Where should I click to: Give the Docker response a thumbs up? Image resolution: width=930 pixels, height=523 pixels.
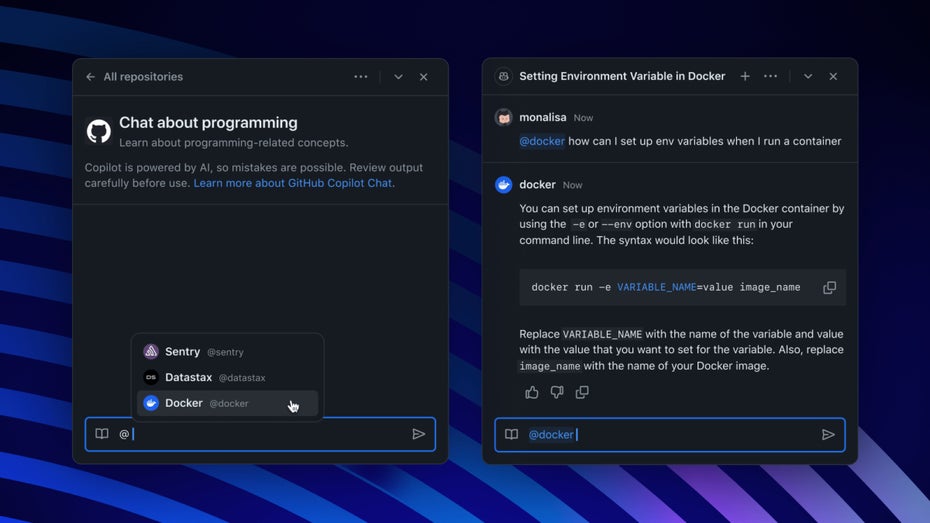point(532,392)
